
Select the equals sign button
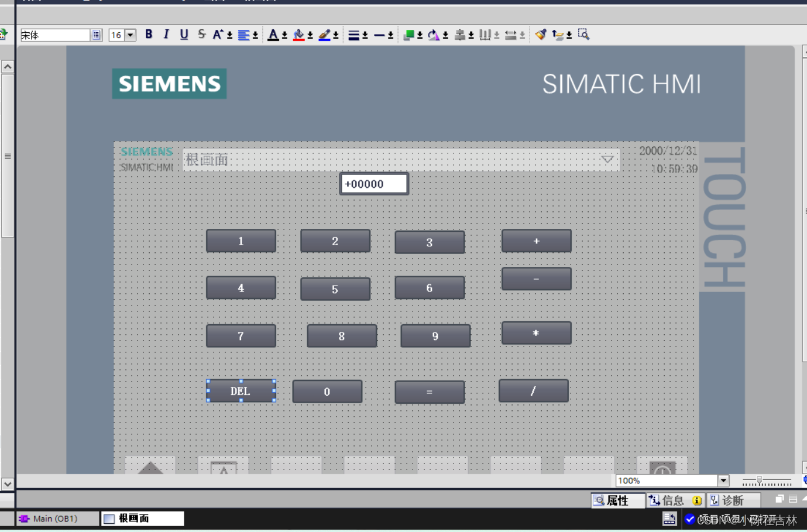[430, 392]
